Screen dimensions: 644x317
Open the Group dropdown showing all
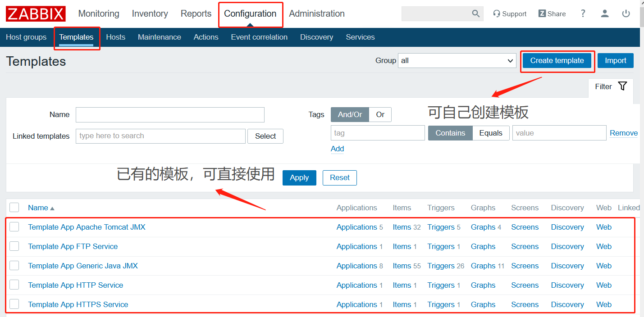tap(457, 60)
